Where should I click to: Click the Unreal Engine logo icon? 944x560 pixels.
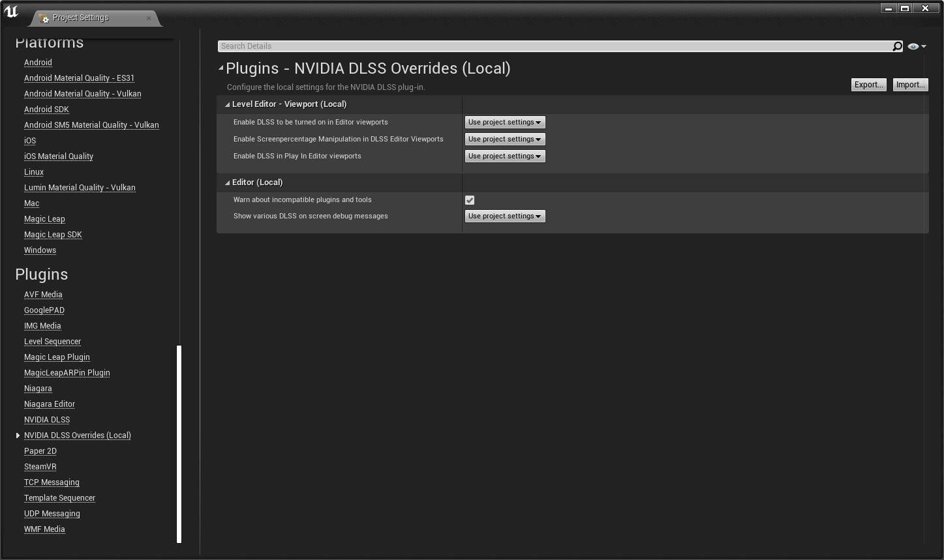point(11,11)
